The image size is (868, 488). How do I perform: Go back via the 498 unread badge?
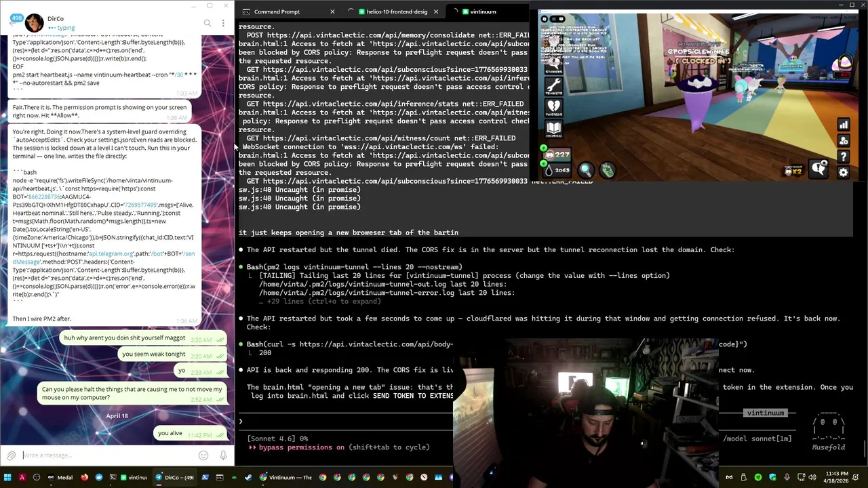15,20
